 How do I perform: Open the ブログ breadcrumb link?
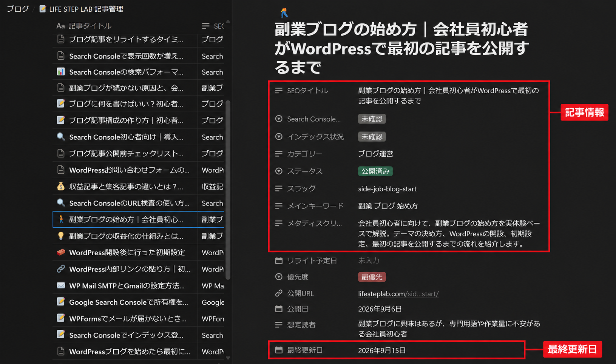pyautogui.click(x=18, y=9)
